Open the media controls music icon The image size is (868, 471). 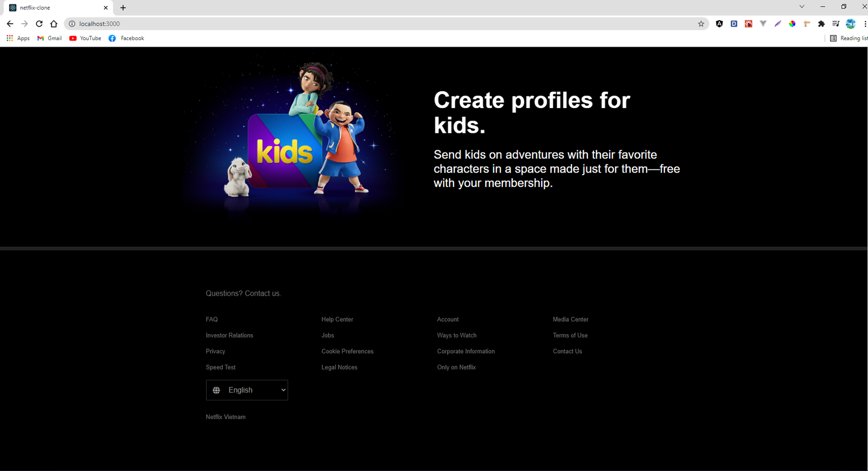click(836, 24)
